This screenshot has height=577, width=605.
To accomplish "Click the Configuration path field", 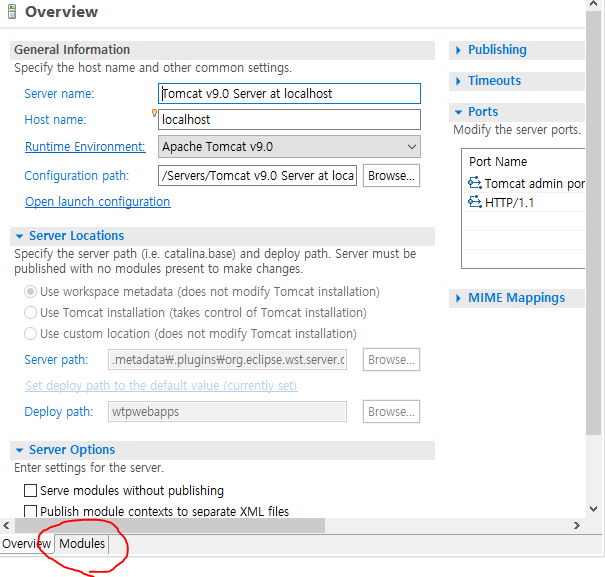I will click(257, 176).
